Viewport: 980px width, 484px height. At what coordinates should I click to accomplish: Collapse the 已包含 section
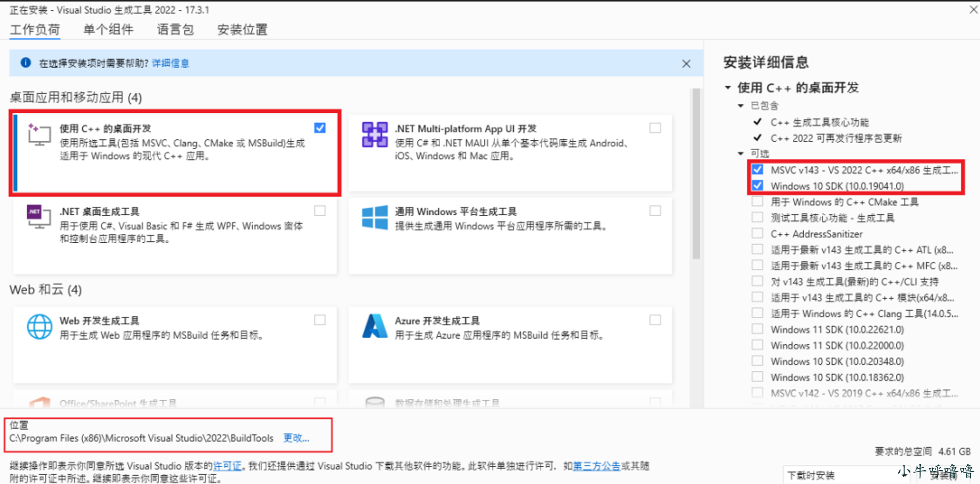[x=741, y=105]
